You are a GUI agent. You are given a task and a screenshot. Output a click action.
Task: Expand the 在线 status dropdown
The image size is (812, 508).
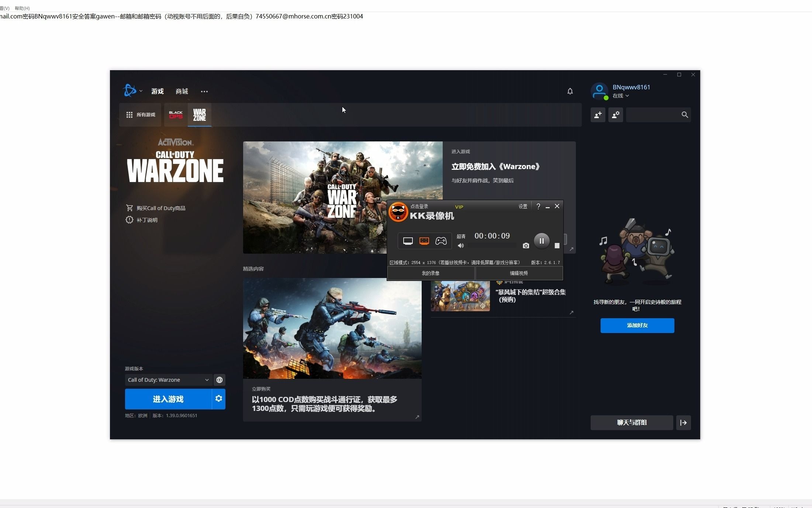pos(621,96)
